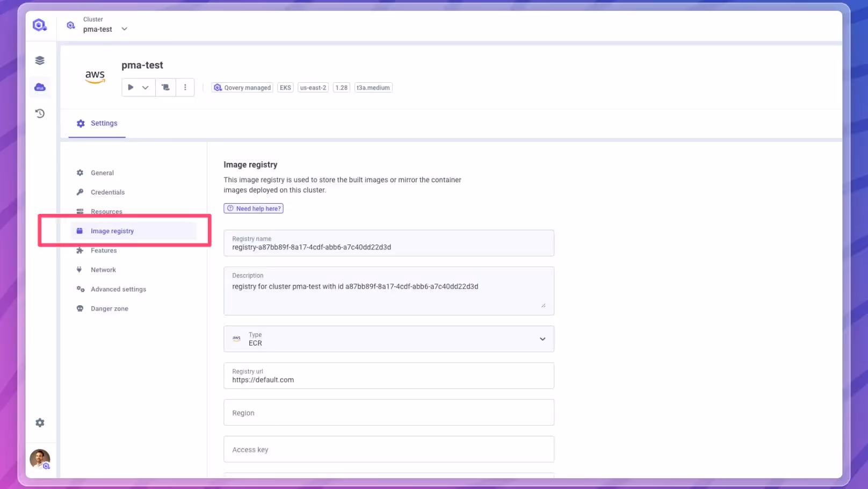Click the Need help here button

coord(254,208)
